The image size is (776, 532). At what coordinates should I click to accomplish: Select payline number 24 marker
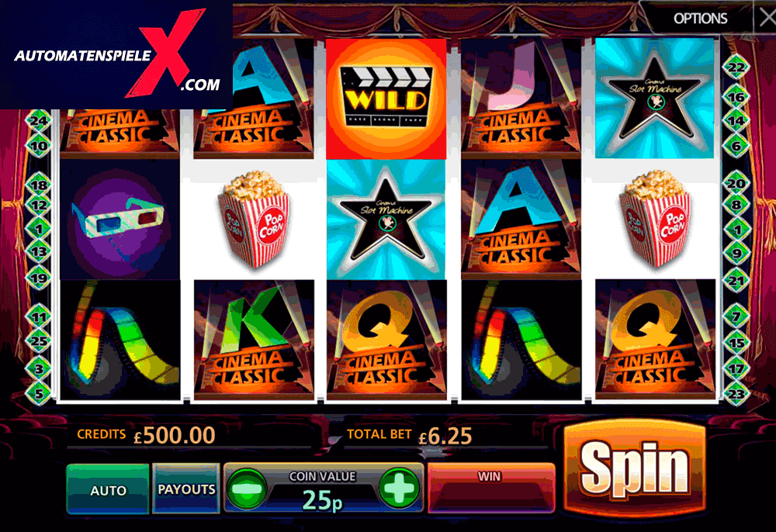pos(39,121)
